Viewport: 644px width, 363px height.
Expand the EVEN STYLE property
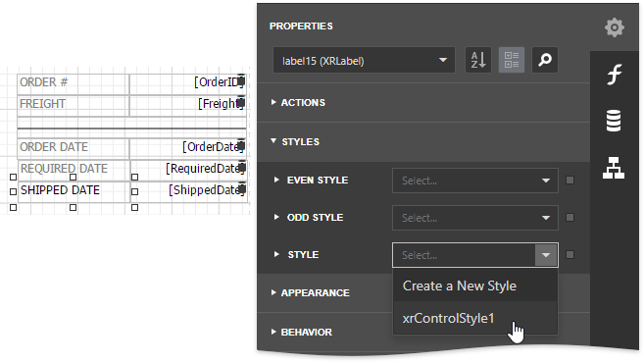coord(276,180)
